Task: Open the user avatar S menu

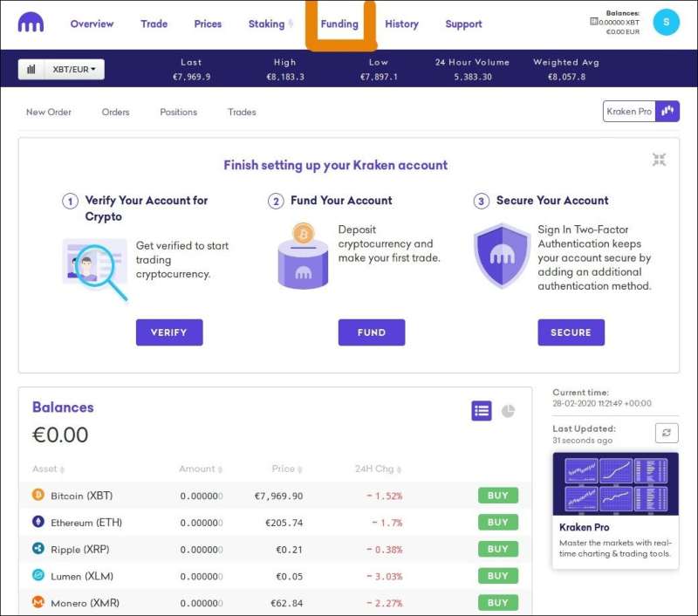Action: tap(666, 24)
